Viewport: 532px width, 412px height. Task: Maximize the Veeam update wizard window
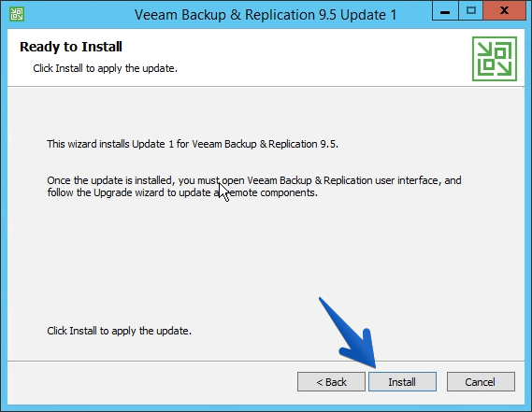[471, 11]
